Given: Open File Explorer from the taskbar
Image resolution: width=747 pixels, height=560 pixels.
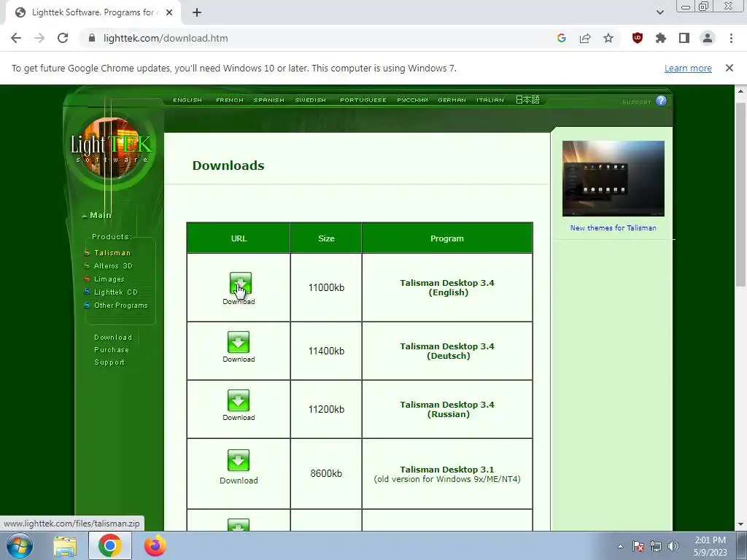Looking at the screenshot, I should [65, 545].
